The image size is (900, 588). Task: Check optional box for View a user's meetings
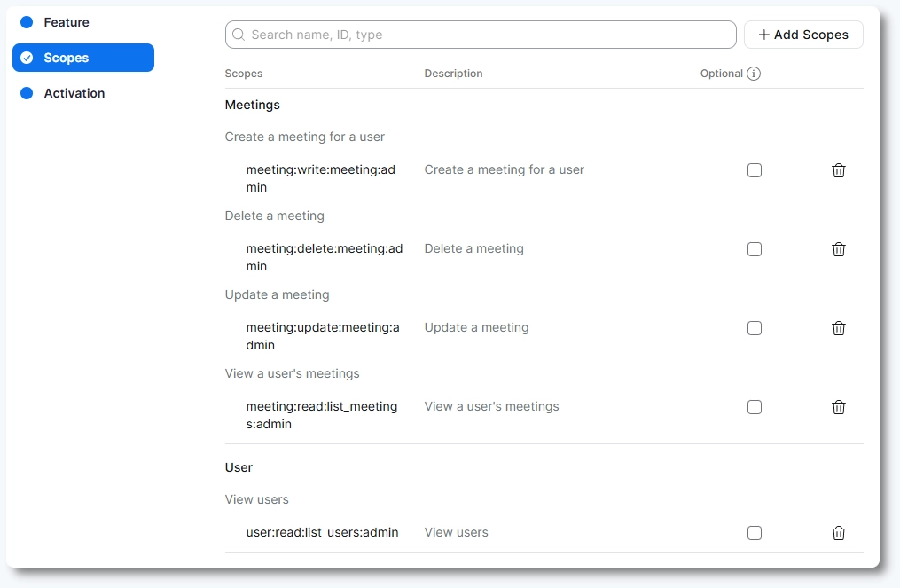click(x=755, y=407)
